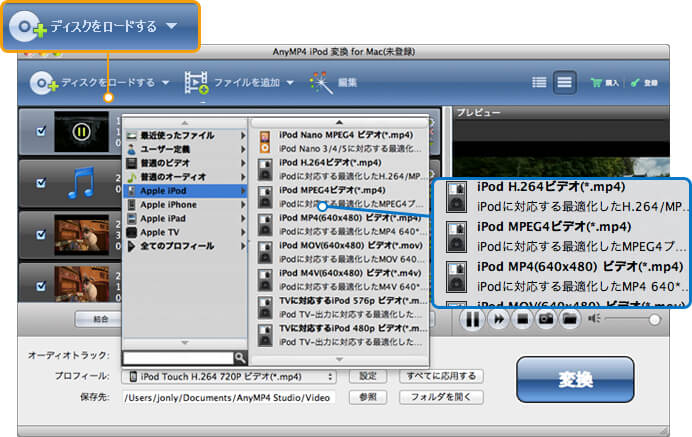Click the save destination path field

point(228,398)
